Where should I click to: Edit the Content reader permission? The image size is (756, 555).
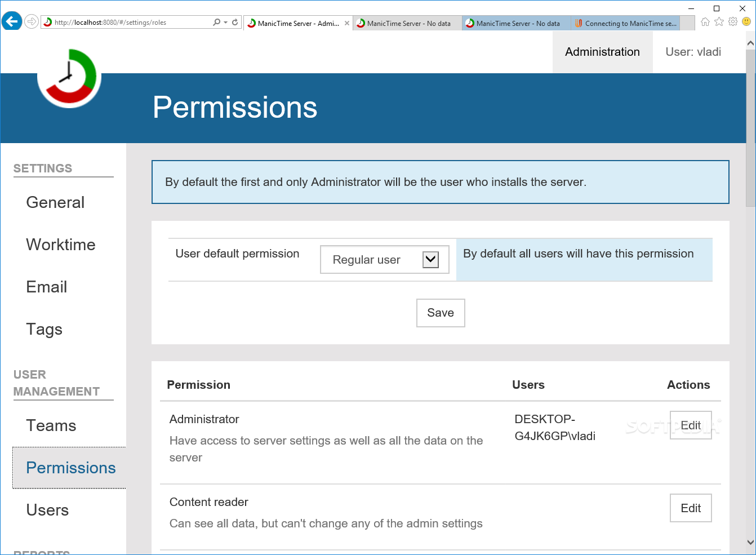[x=691, y=508]
